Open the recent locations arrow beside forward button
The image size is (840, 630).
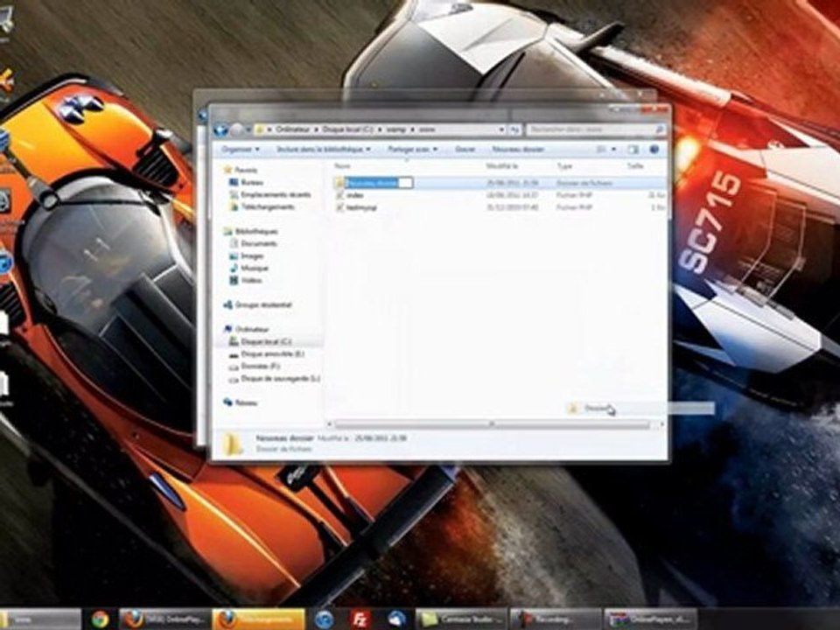tap(248, 129)
